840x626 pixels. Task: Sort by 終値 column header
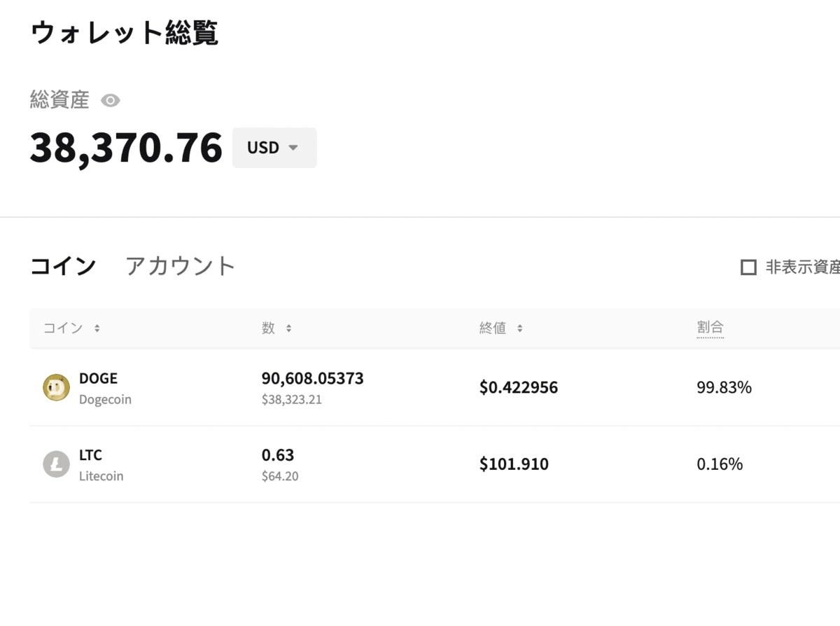point(500,328)
